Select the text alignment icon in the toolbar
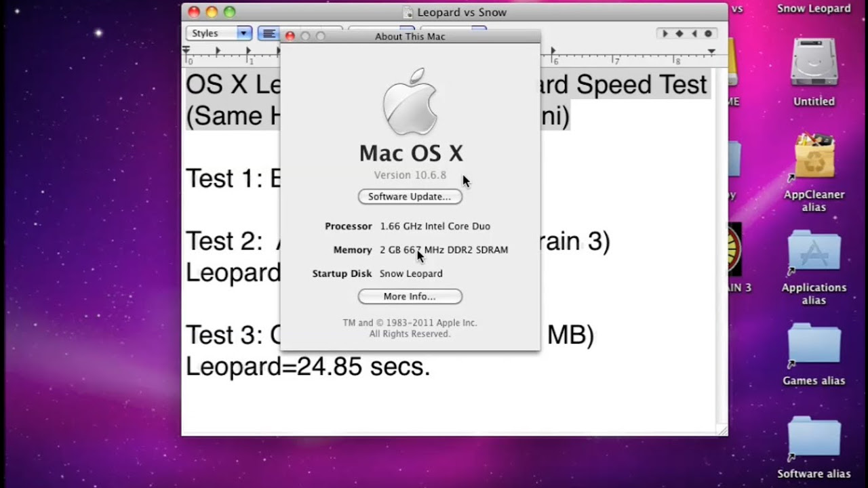 (269, 33)
